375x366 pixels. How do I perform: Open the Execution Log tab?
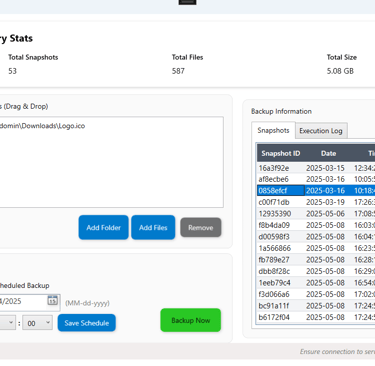click(321, 131)
